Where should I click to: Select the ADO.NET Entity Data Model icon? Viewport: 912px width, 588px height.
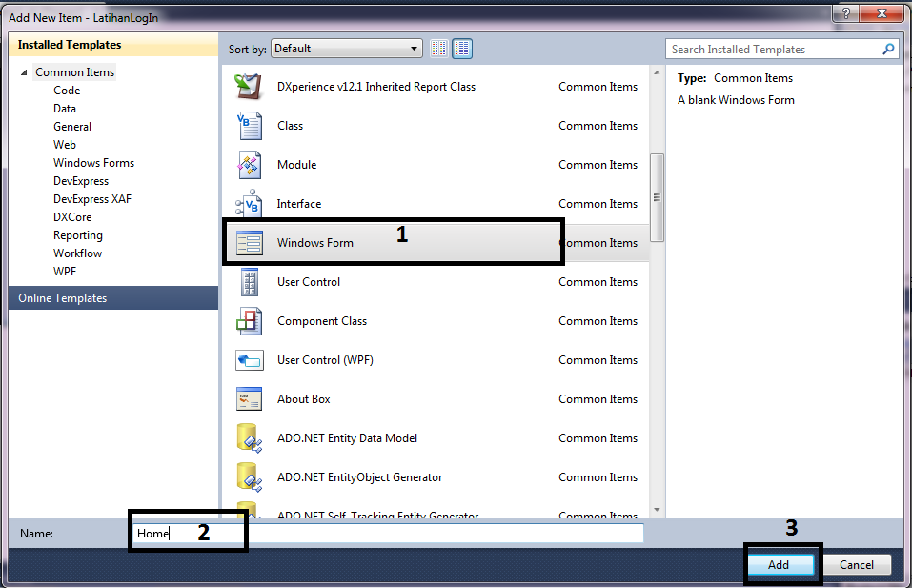[248, 437]
